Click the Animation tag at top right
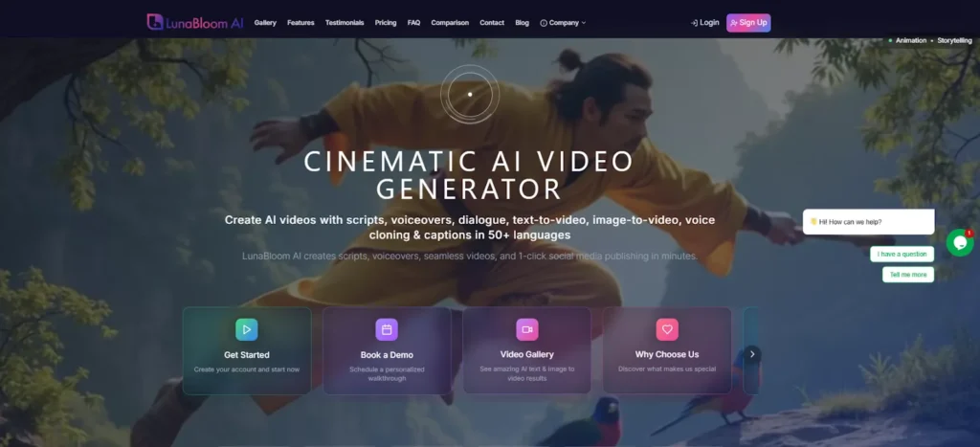The width and height of the screenshot is (980, 447). tap(911, 40)
